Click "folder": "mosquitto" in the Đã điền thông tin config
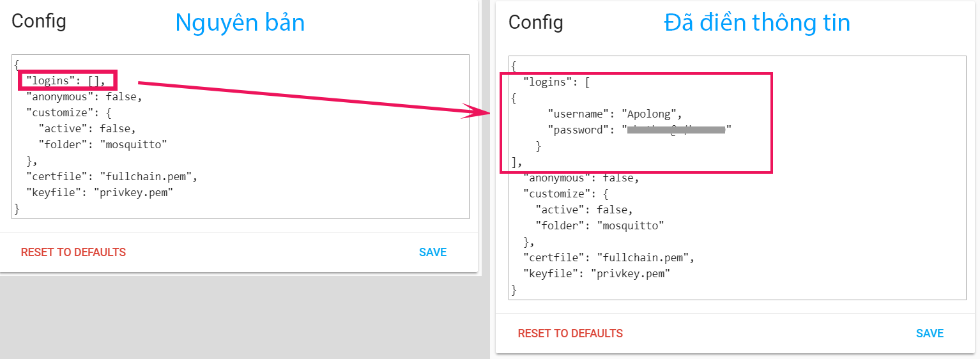Image resolution: width=980 pixels, height=359 pixels. [x=599, y=225]
